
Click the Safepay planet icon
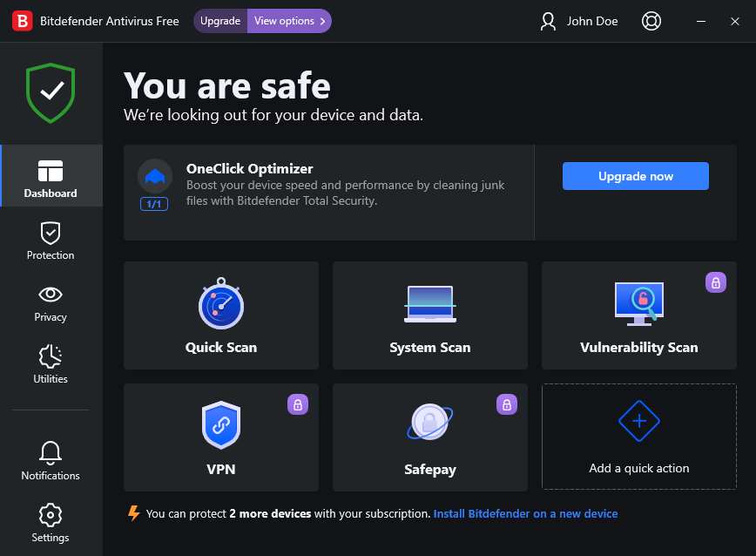pos(429,424)
